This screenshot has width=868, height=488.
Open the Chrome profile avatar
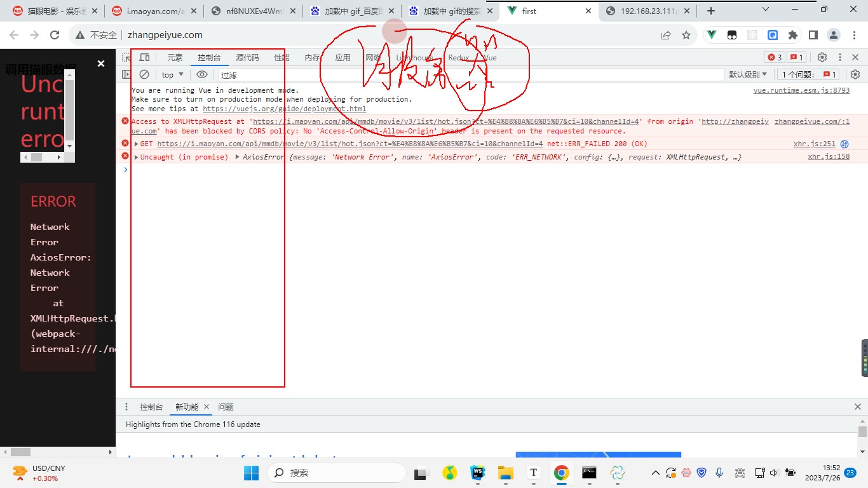pyautogui.click(x=834, y=35)
